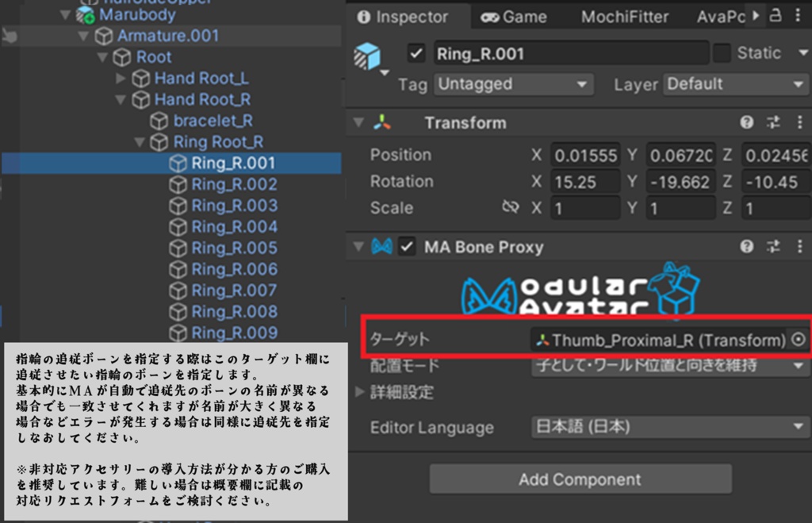Image resolution: width=812 pixels, height=523 pixels.
Task: Open the 配置モード placement dropdown
Action: [669, 365]
